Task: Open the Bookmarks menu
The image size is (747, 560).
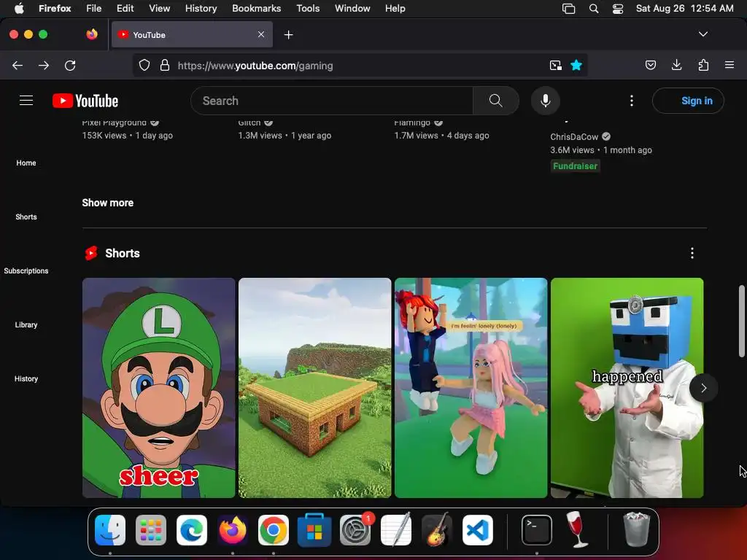Action: 256,9
